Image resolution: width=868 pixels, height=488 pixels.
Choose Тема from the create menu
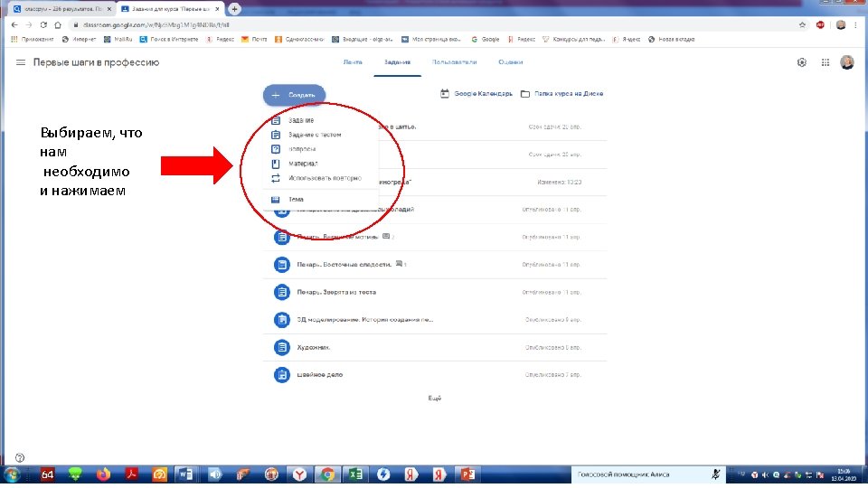click(x=296, y=199)
